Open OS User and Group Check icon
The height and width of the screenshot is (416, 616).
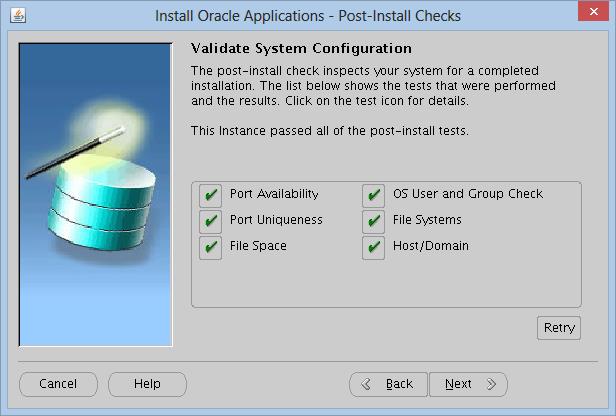[373, 195]
